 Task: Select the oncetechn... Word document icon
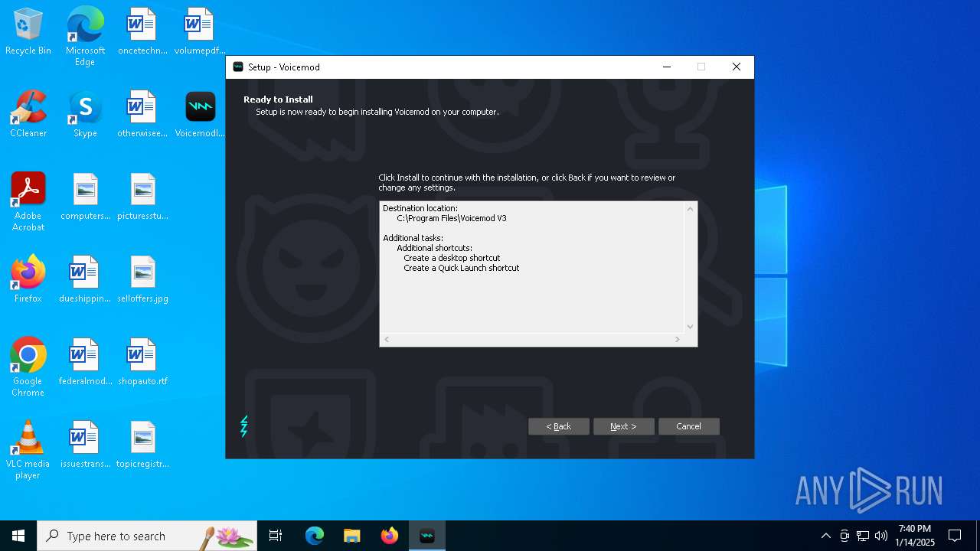[142, 32]
